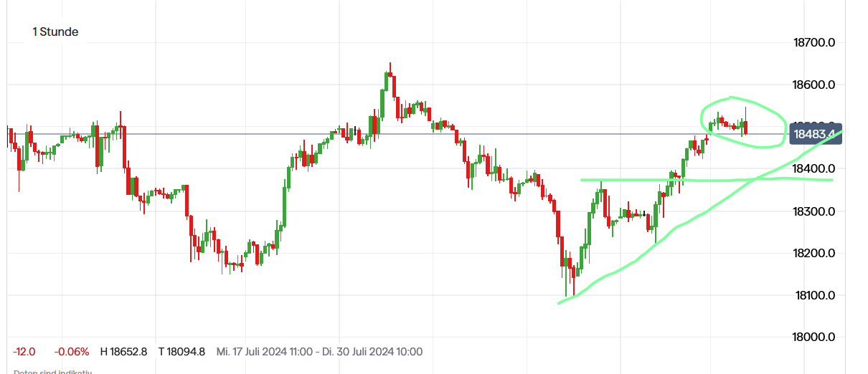Click the 18700.0 price axis label

(814, 42)
